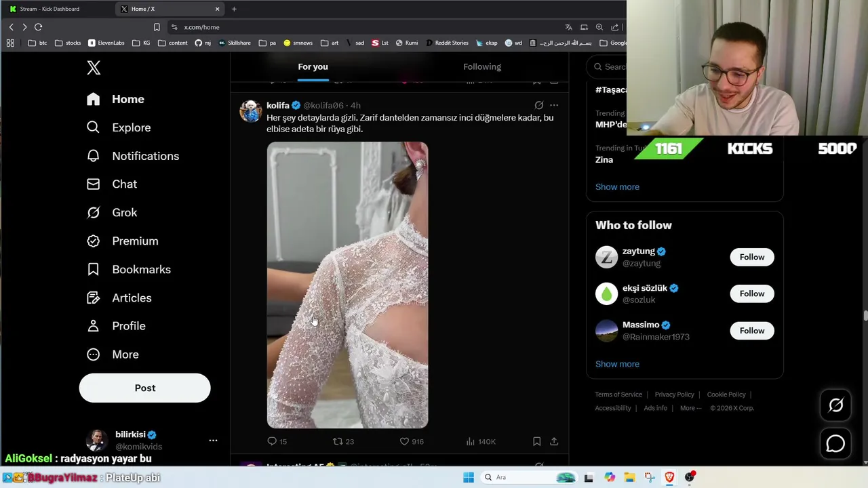Open Privacy Policy link

coord(674,394)
